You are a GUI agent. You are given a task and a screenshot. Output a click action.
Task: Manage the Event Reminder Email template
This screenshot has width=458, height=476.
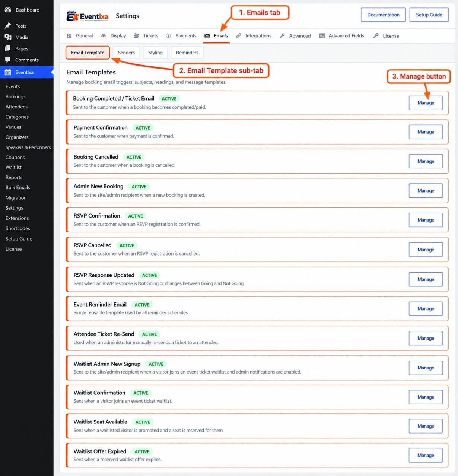(426, 309)
